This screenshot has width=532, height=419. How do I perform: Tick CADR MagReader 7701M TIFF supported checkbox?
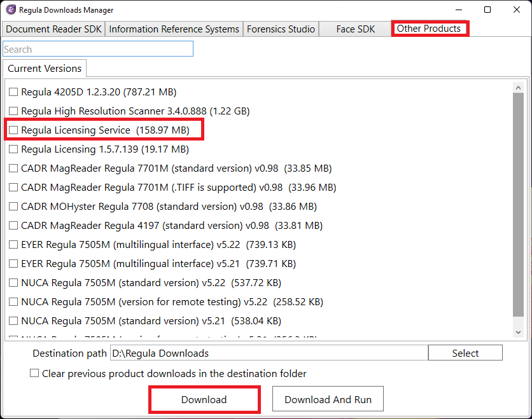13,187
